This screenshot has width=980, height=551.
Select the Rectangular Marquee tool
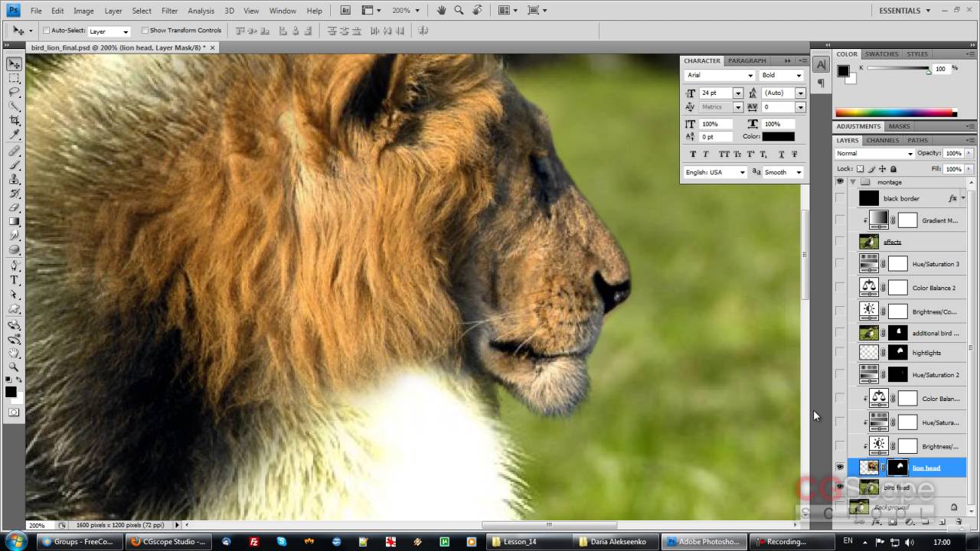pos(15,78)
